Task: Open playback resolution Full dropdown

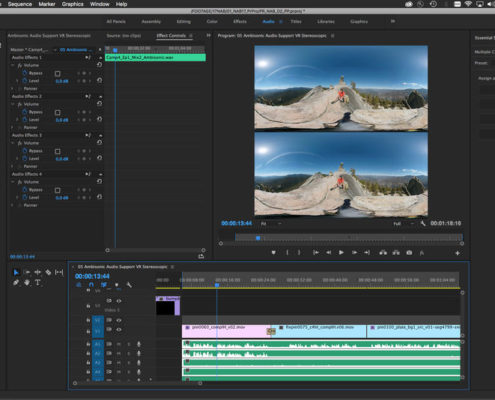Action: click(403, 224)
